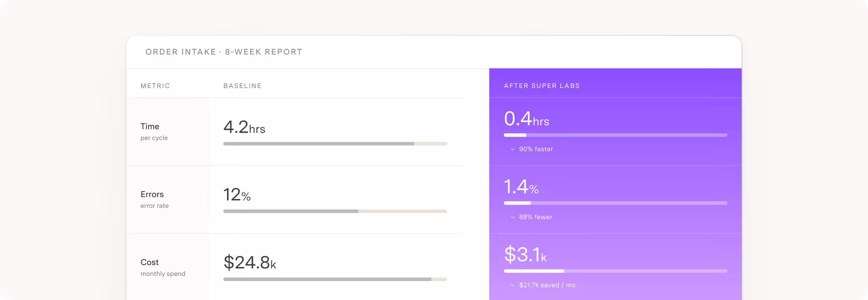This screenshot has width=868, height=300.
Task: Click the AFTER SUPER LABS column header
Action: tap(542, 86)
